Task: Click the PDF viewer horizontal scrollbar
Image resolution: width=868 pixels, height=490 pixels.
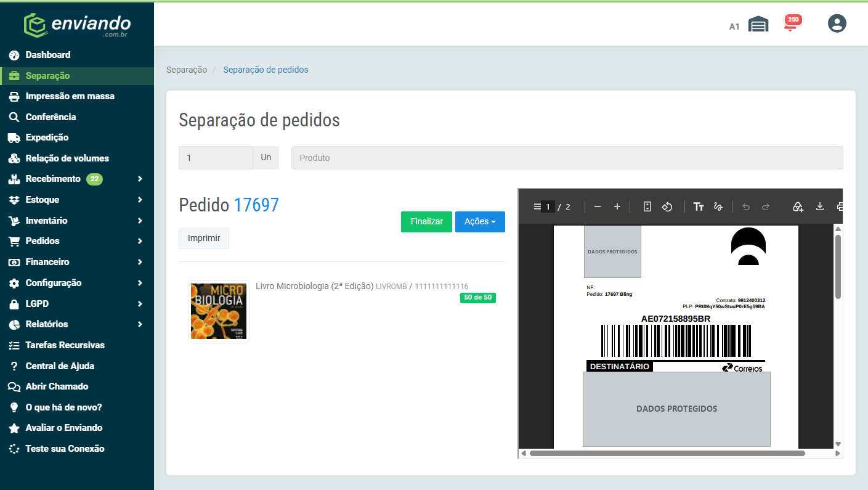Action: click(x=667, y=454)
